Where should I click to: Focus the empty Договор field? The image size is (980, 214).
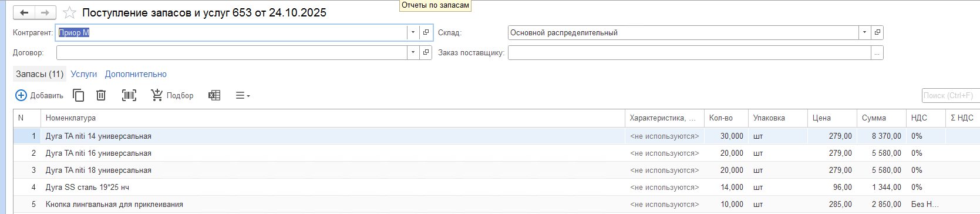click(x=231, y=52)
